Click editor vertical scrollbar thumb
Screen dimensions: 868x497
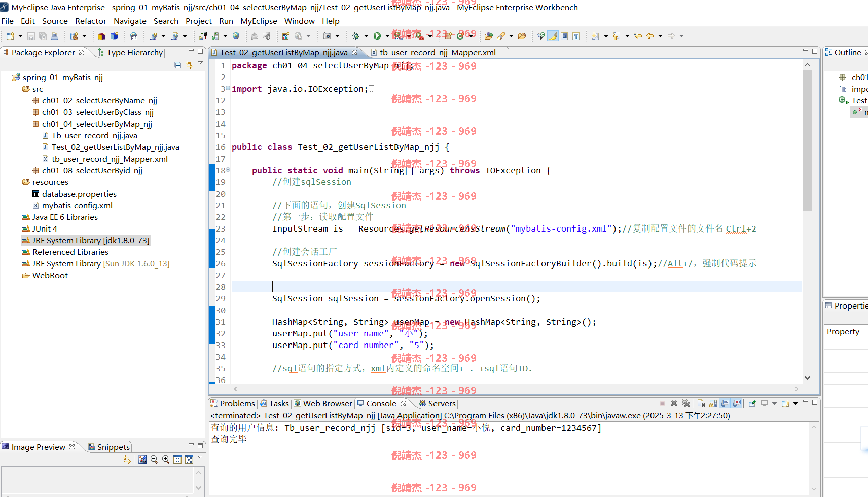coord(807,140)
